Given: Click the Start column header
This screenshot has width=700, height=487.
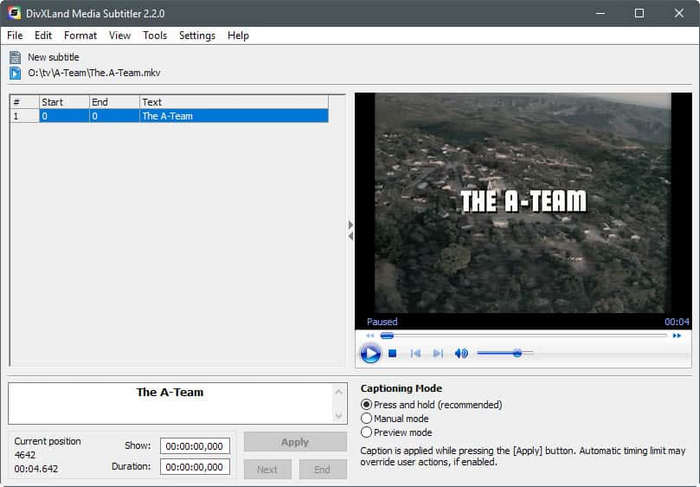Looking at the screenshot, I should (x=64, y=102).
